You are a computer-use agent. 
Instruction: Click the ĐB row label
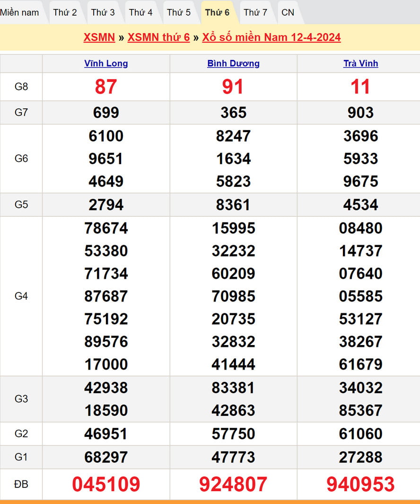click(21, 484)
